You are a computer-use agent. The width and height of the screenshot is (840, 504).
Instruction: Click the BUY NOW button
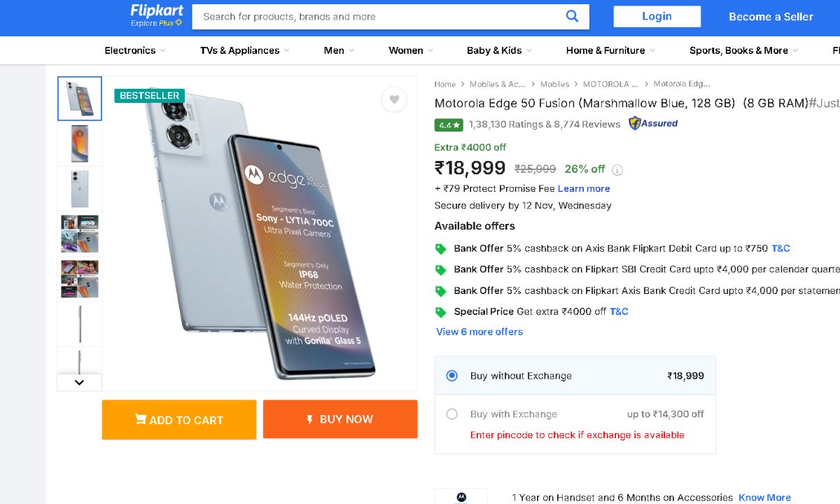pos(340,419)
